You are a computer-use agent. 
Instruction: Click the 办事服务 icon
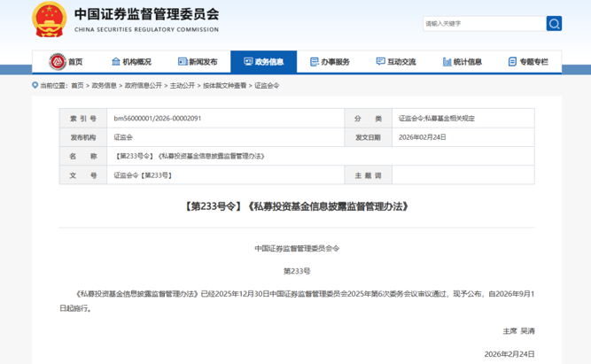[x=315, y=62]
